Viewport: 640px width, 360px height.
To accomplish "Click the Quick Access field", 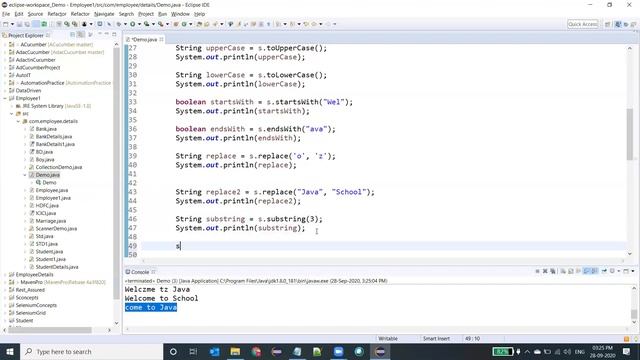I will coord(582,24).
